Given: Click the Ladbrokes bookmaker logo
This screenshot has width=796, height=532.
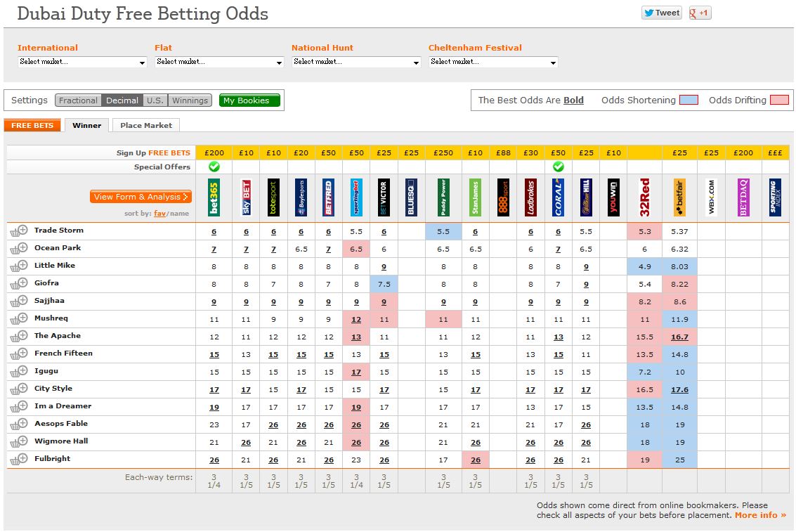Looking at the screenshot, I should click(530, 197).
